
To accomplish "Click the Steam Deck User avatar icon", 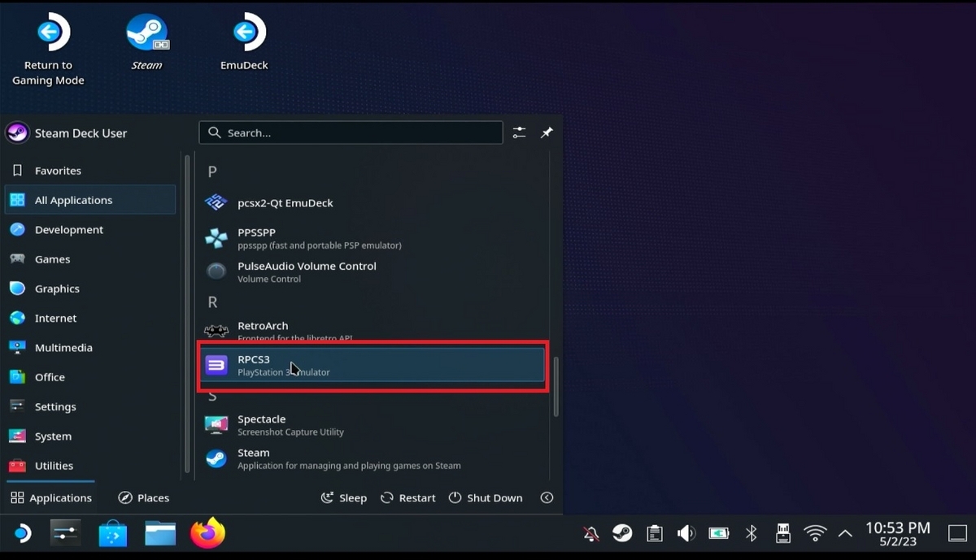I will coord(17,132).
